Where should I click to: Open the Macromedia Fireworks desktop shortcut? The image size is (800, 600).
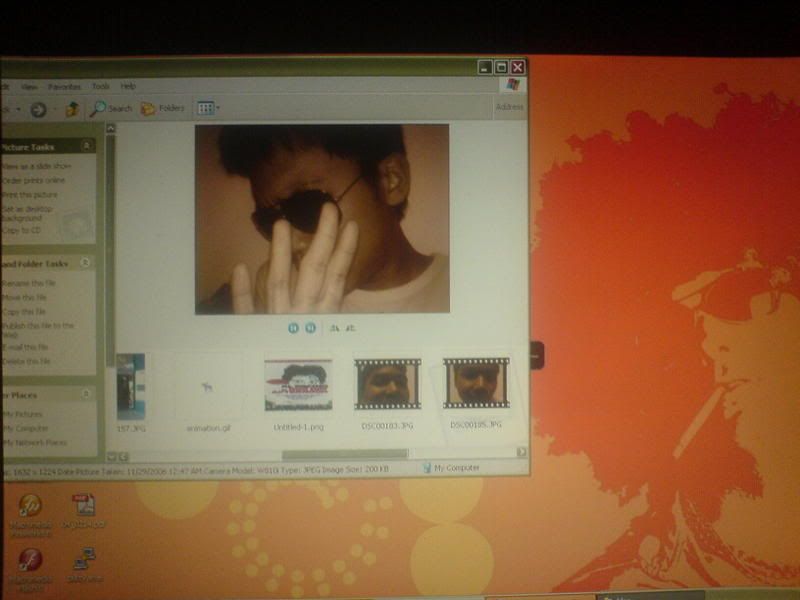31,515
